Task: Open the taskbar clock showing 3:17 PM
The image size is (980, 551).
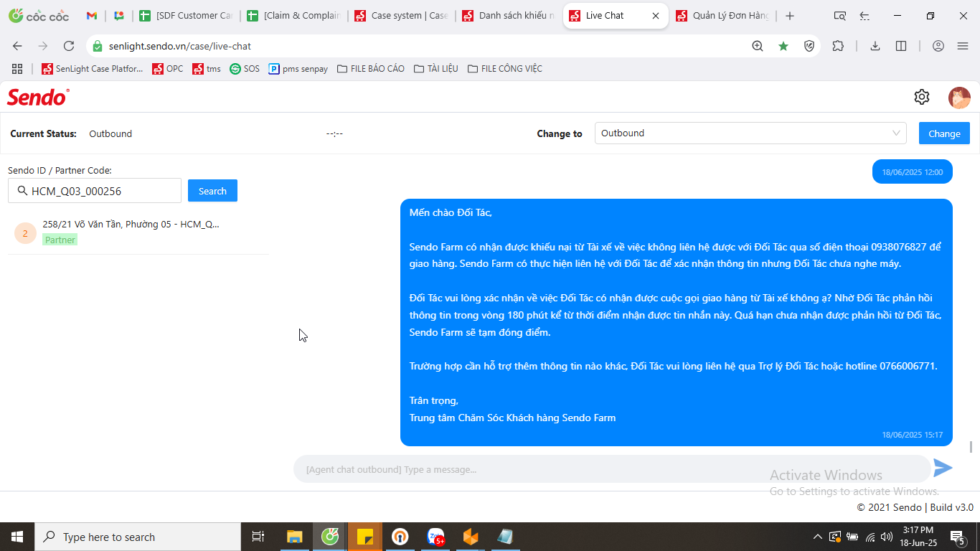Action: point(918,537)
